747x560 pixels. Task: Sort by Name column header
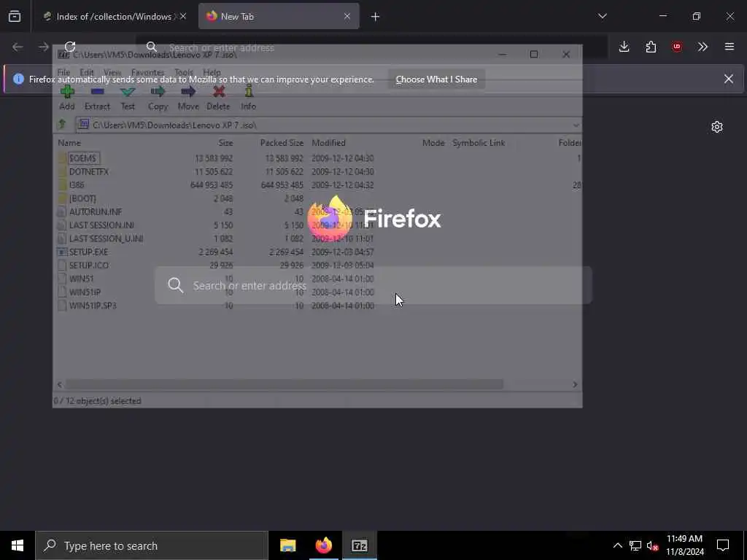(69, 143)
